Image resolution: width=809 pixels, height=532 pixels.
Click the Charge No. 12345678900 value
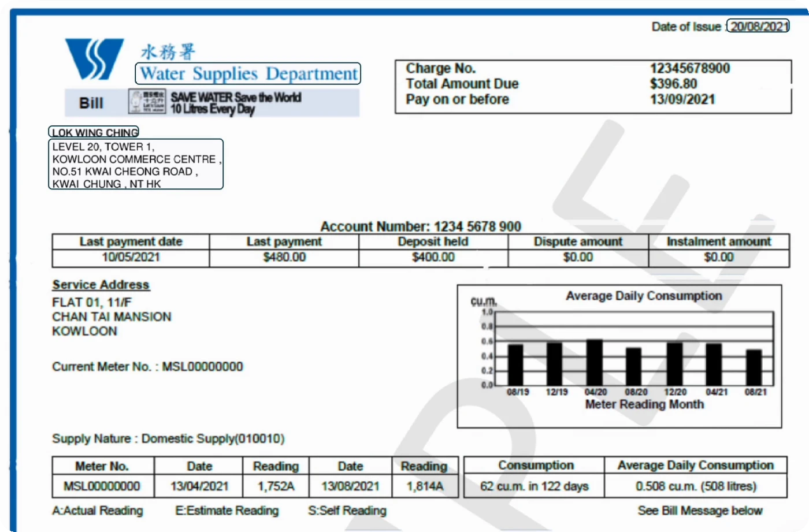(690, 68)
